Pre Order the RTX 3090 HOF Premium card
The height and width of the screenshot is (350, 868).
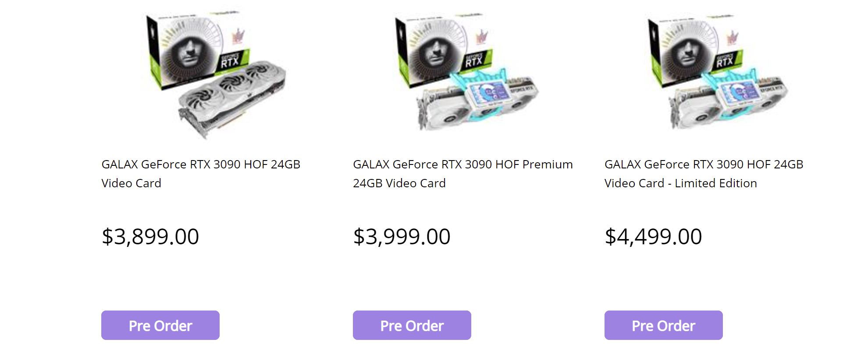click(x=412, y=325)
